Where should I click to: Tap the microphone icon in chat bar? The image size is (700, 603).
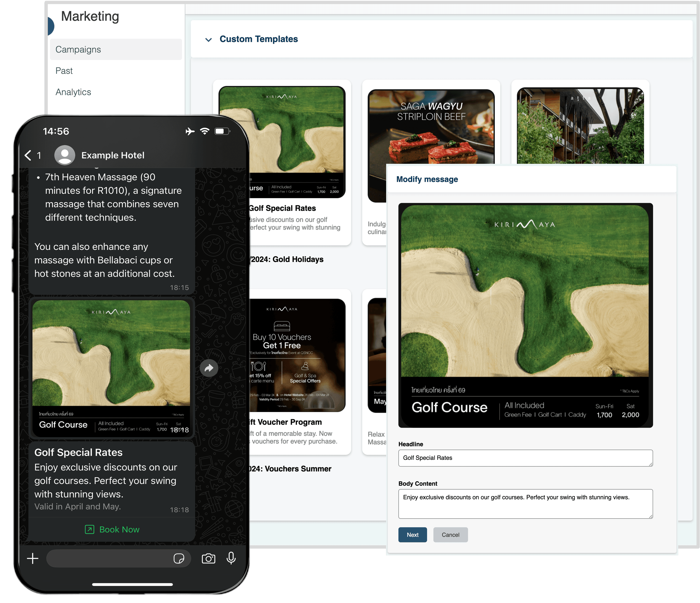(x=231, y=559)
